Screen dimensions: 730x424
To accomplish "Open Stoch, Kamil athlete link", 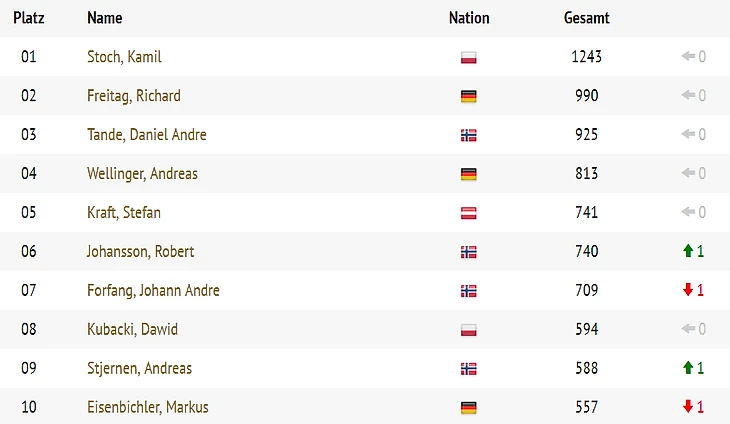I will tap(124, 57).
